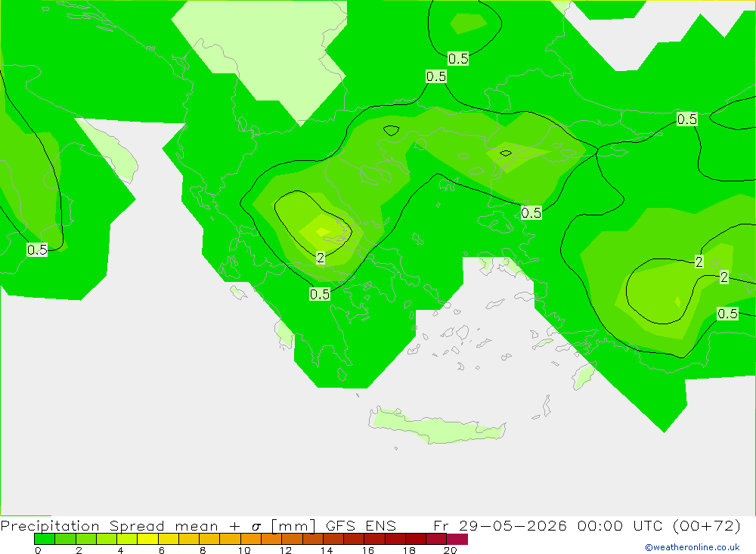This screenshot has width=756, height=554.
Task: Click legend tick label '10'
Action: tap(244, 550)
